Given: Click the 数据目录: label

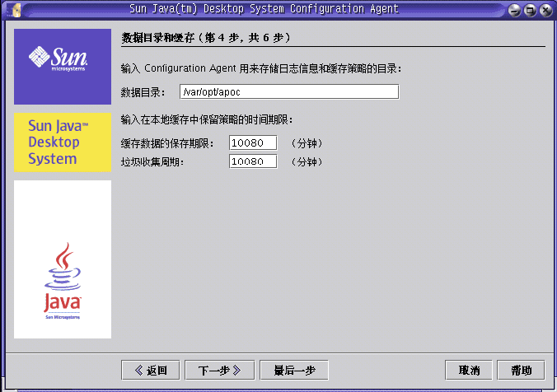Looking at the screenshot, I should 143,92.
